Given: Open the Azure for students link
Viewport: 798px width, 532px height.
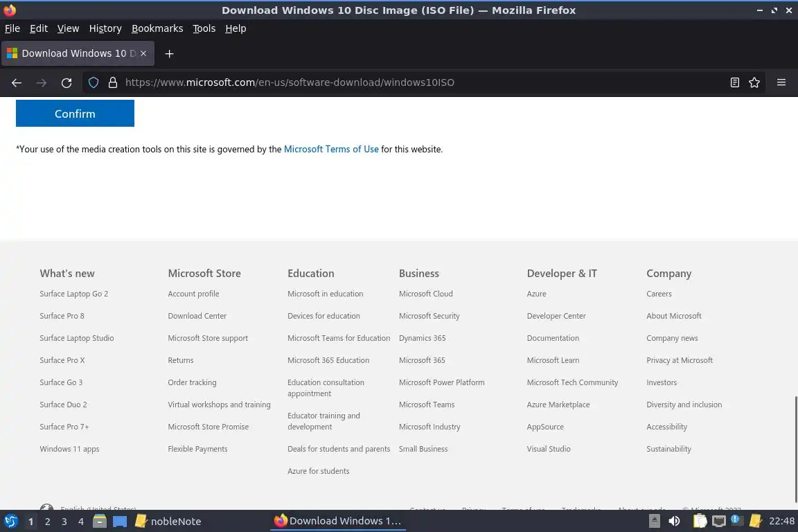Looking at the screenshot, I should click(319, 472).
